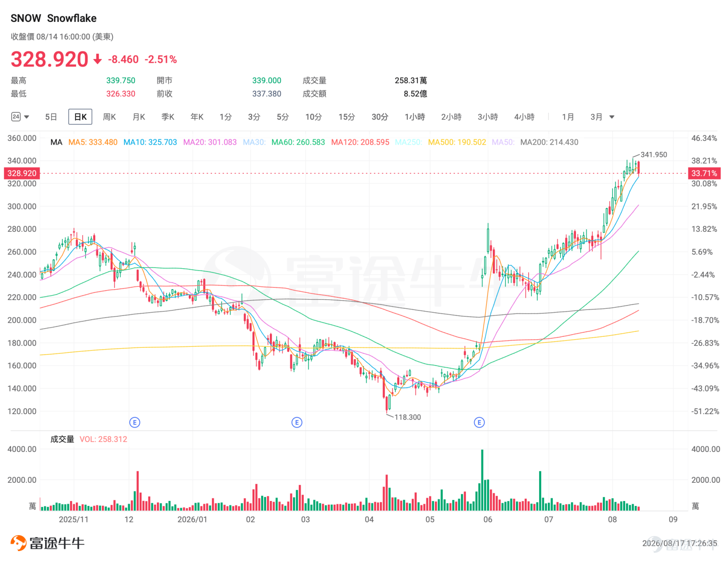The height and width of the screenshot is (561, 728).
Task: Click the VOL: 258.312 indicator value
Action: tap(103, 439)
